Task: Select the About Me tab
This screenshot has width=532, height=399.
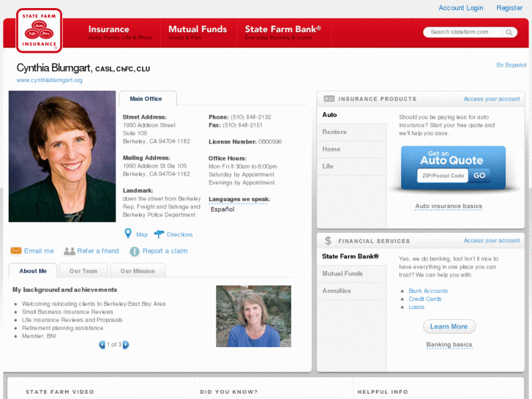Action: point(33,271)
